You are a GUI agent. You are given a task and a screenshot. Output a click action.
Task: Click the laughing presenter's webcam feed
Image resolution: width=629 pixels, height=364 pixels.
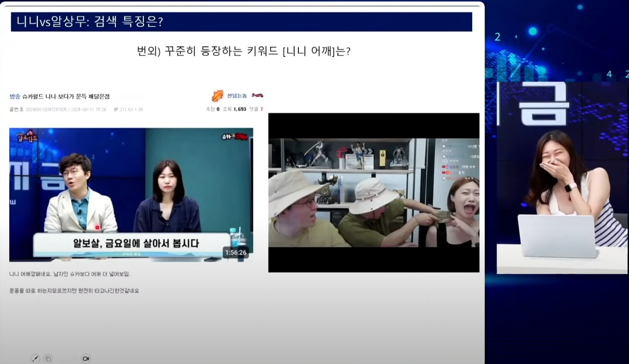pyautogui.click(x=562, y=178)
